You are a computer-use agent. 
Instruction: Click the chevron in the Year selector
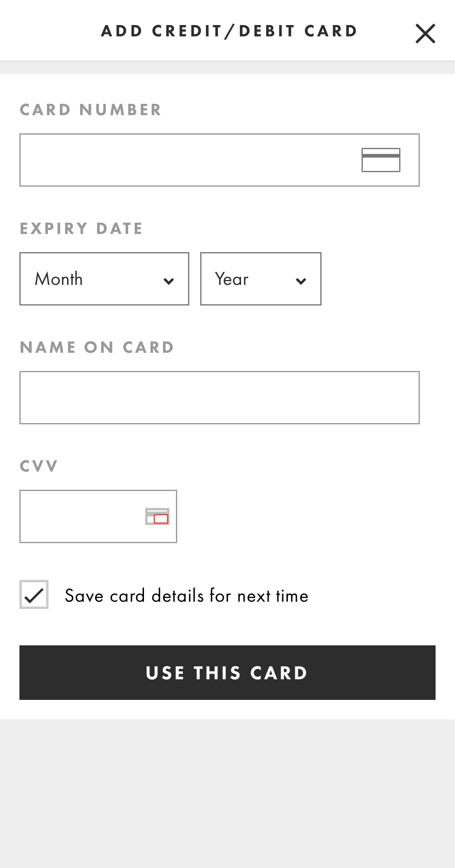pyautogui.click(x=302, y=280)
